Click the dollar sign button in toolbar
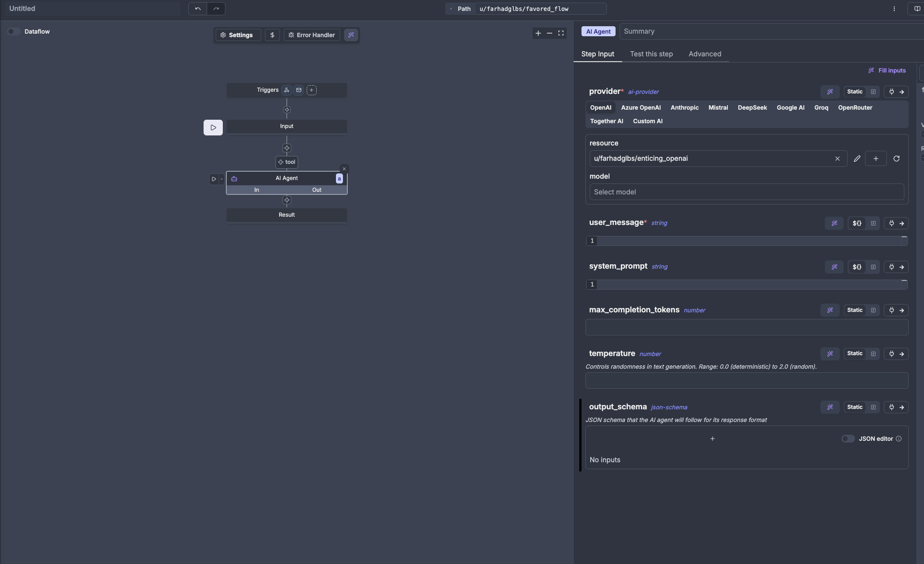 click(x=272, y=35)
